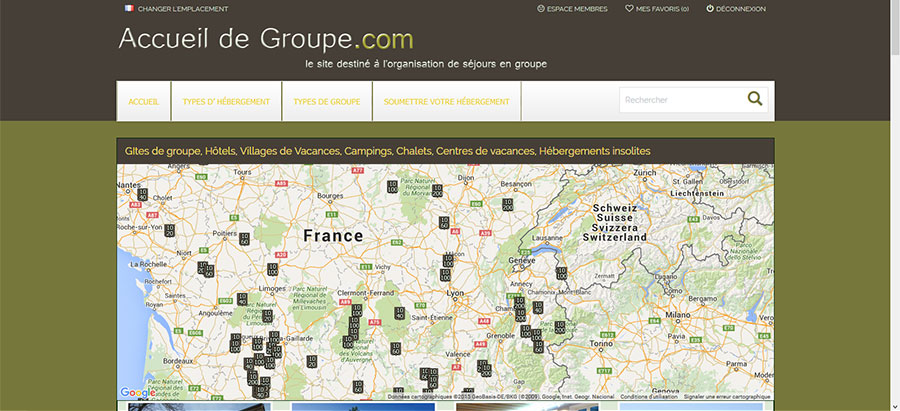Click the Gîtes de groupe, Hôtels heading
The height and width of the screenshot is (411, 900).
388,152
